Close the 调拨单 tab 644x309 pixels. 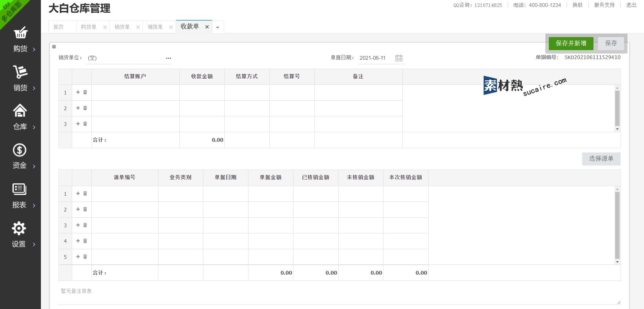pos(171,27)
